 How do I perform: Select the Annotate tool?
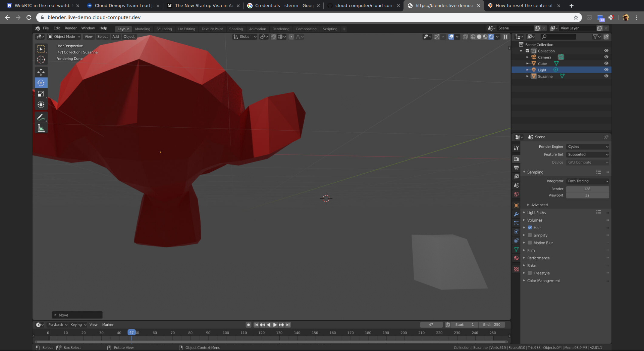tap(41, 117)
